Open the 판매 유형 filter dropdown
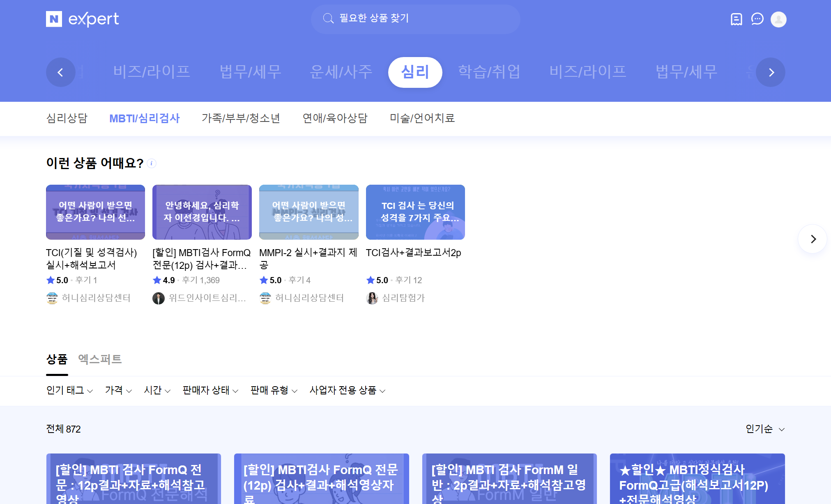The width and height of the screenshot is (831, 504). [x=273, y=390]
